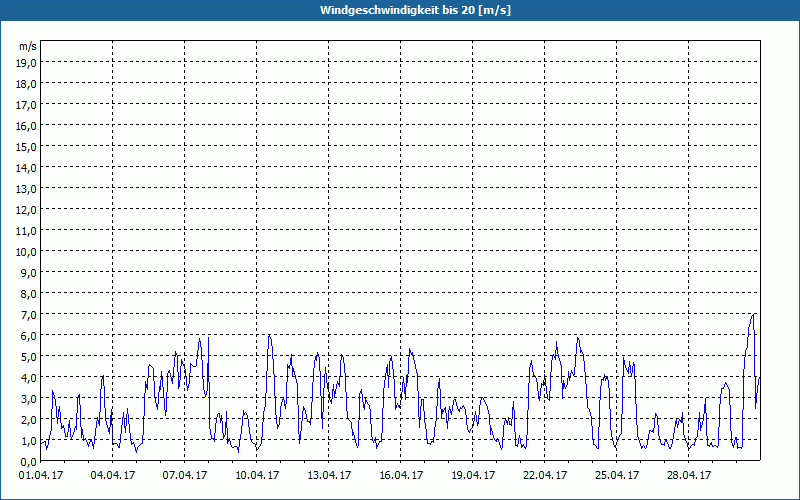Select the 18,0 y-axis label

26,84
